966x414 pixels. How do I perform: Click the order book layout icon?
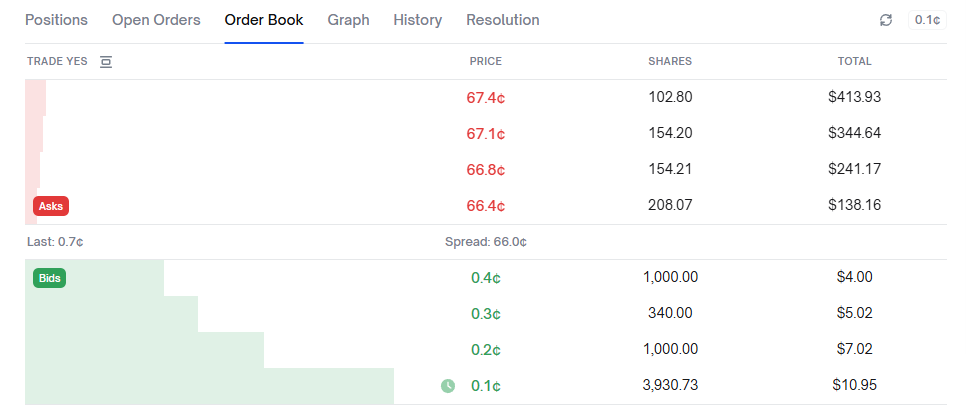click(106, 62)
